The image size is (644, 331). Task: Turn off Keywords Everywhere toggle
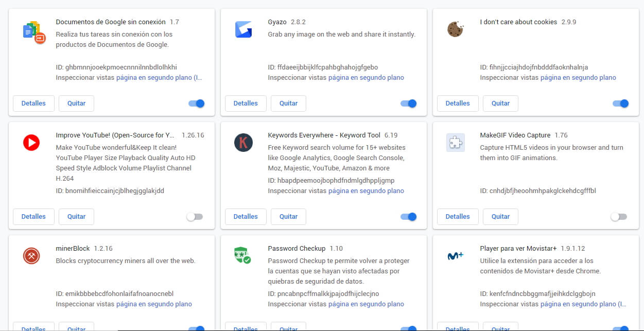click(409, 217)
